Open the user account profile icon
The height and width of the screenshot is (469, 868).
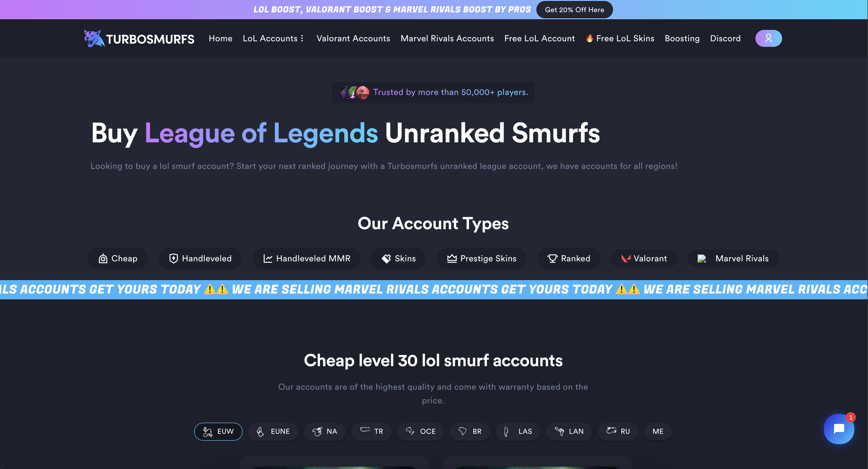(768, 38)
